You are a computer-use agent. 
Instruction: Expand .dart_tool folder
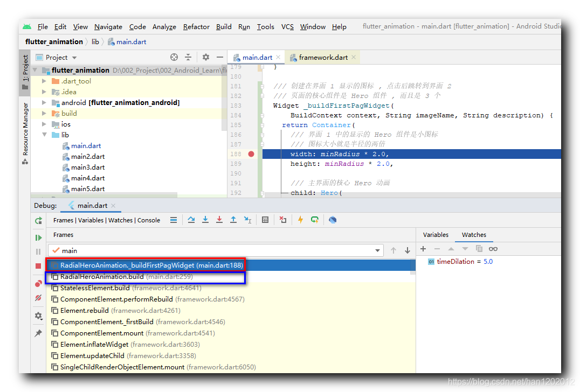(44, 81)
